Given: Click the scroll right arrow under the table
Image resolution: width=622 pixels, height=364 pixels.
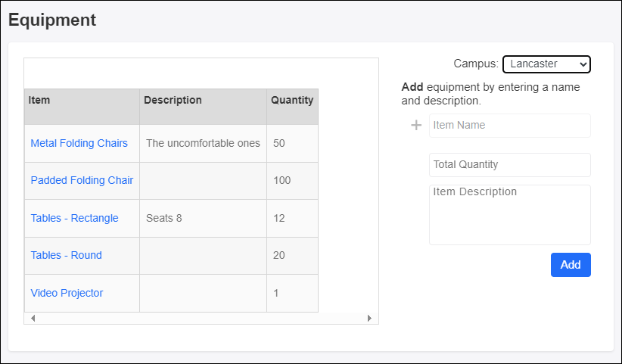Looking at the screenshot, I should pyautogui.click(x=369, y=319).
